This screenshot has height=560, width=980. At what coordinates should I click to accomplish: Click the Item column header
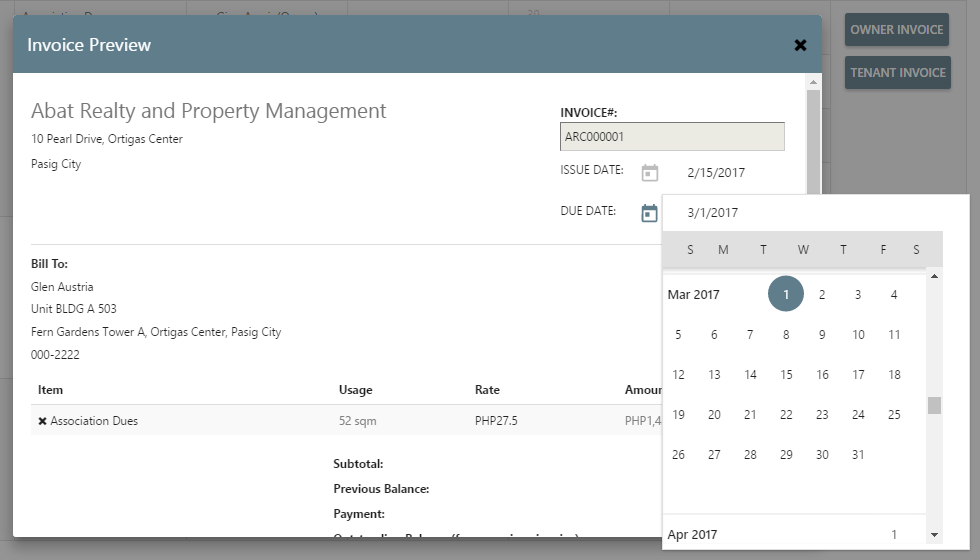[x=50, y=390]
